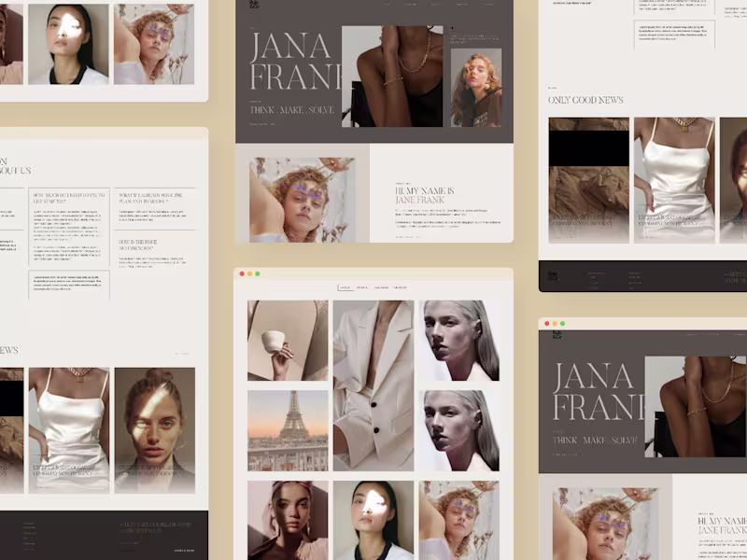Open the first navigation link in the top header
Screen dimensions: 747x560
[x=387, y=6]
